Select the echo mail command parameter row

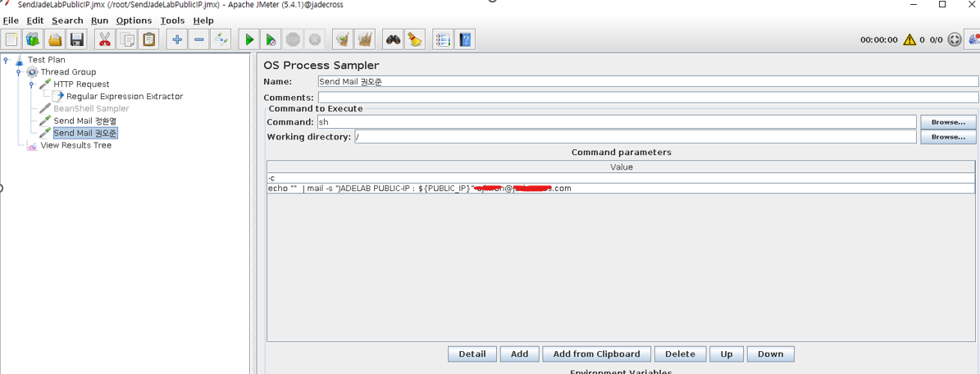click(x=621, y=189)
